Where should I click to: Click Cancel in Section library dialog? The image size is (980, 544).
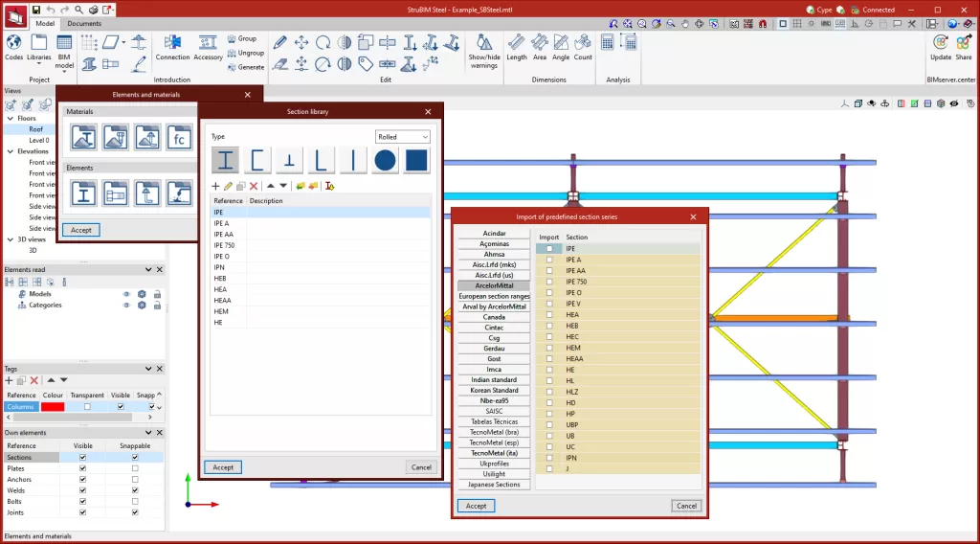[x=420, y=467]
